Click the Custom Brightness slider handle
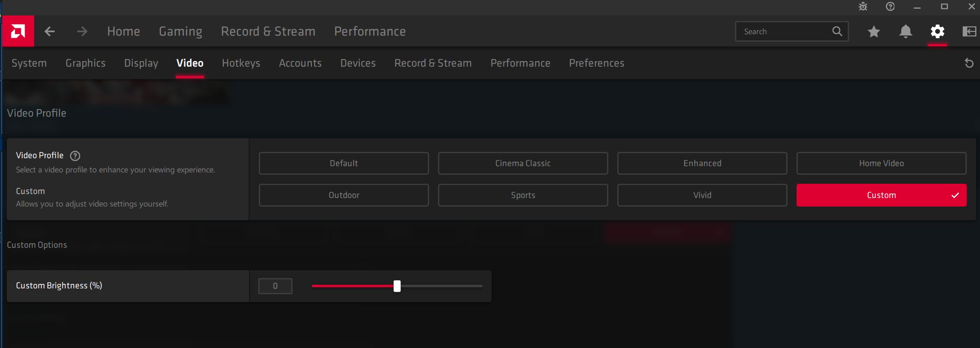The height and width of the screenshot is (348, 980). click(x=397, y=286)
